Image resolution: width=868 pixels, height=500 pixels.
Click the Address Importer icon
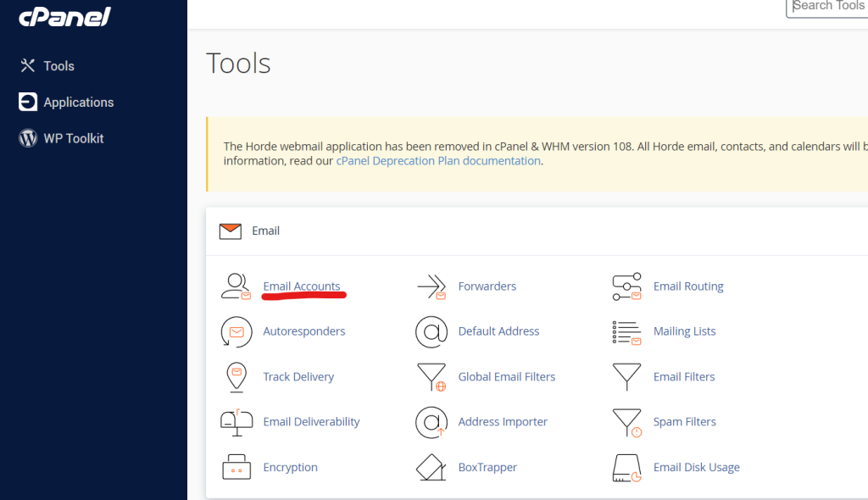point(431,422)
